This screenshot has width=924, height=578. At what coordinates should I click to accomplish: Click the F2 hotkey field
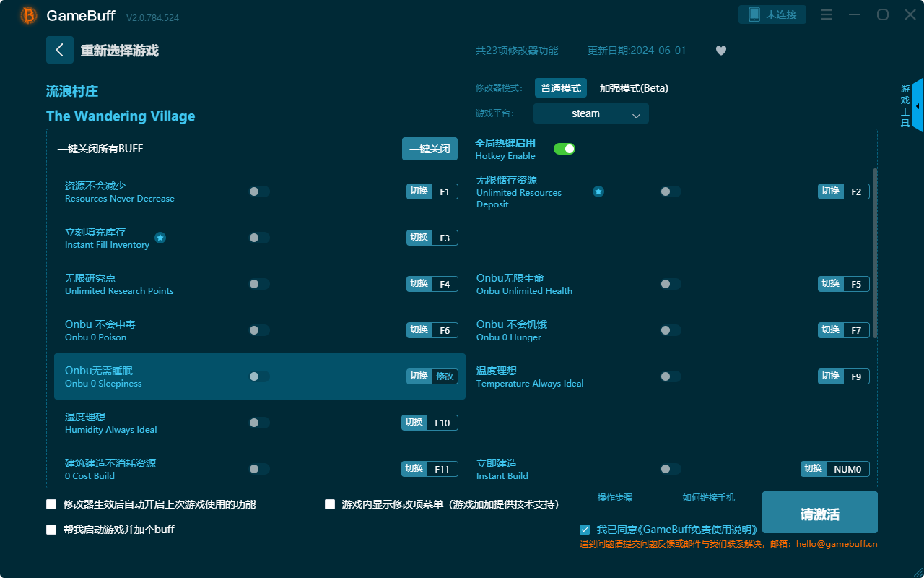tap(856, 191)
